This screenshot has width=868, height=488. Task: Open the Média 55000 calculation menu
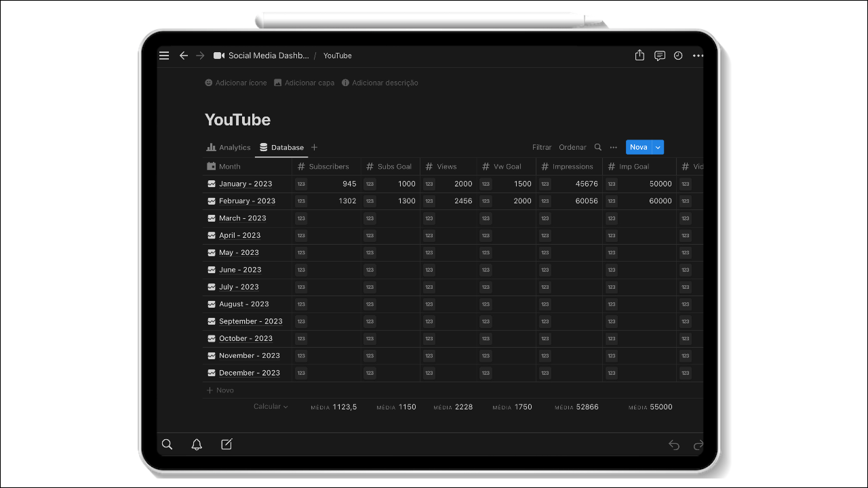tap(650, 407)
